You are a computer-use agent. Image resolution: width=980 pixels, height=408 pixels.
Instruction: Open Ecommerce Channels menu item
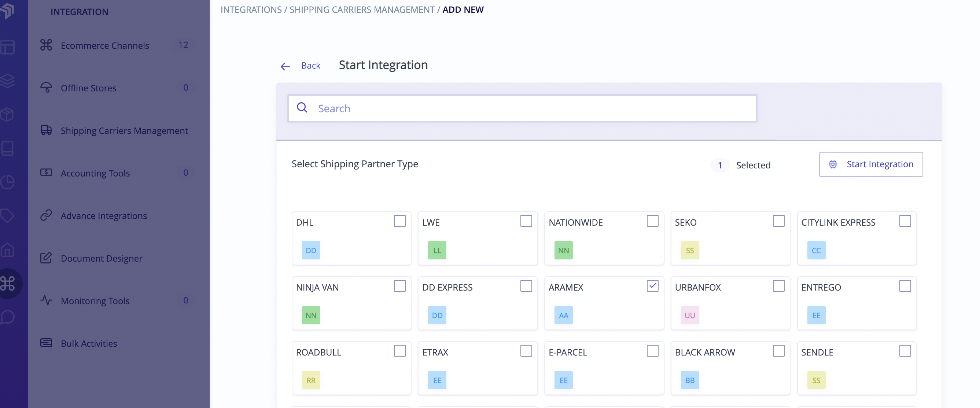[x=118, y=45]
